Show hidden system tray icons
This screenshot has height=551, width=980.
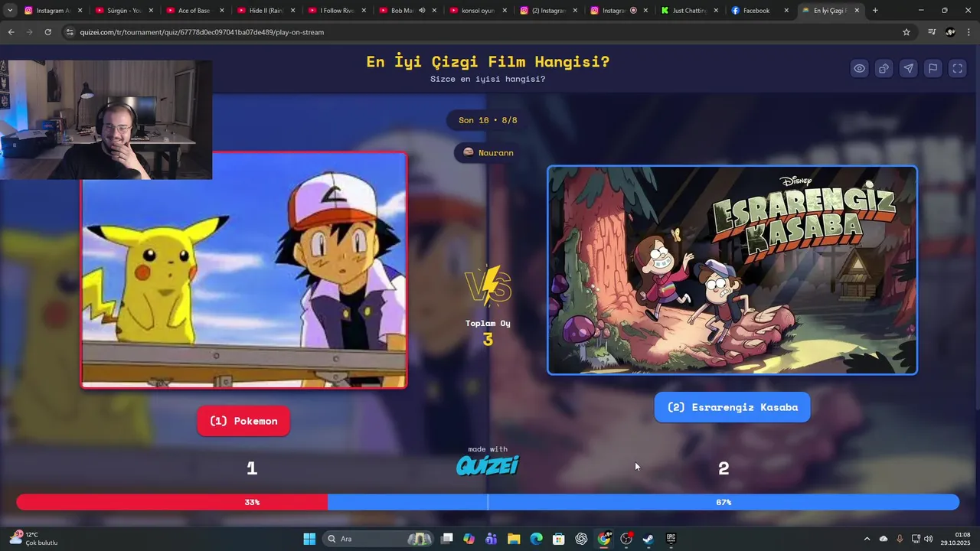click(x=867, y=539)
